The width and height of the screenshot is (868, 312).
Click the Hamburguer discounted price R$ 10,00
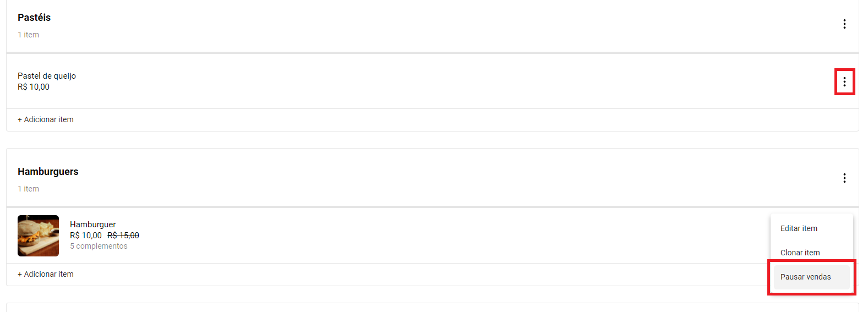coord(86,236)
